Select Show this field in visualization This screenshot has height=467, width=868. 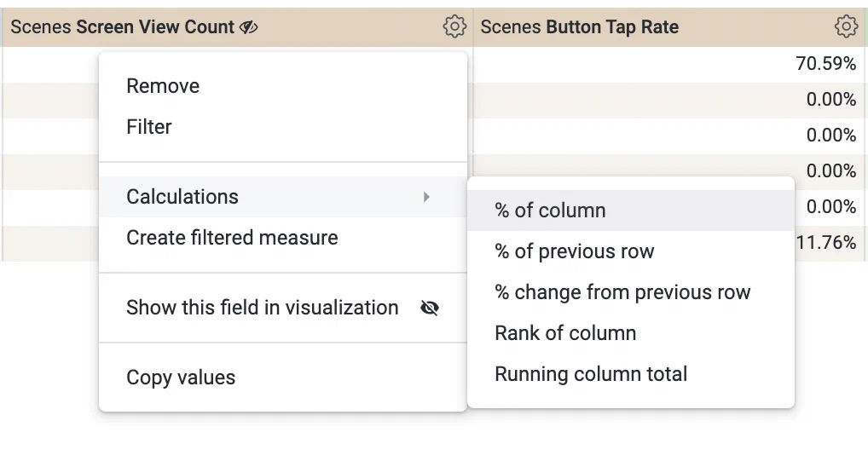point(262,308)
